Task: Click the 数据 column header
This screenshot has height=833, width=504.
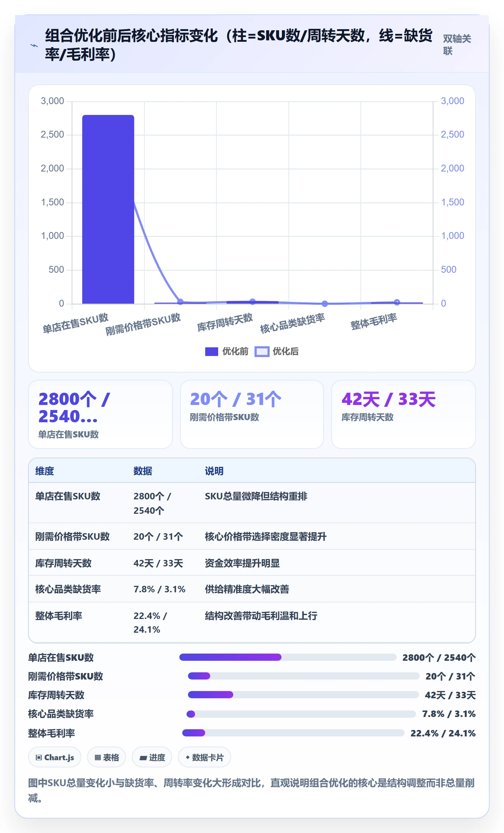Action: coord(143,471)
